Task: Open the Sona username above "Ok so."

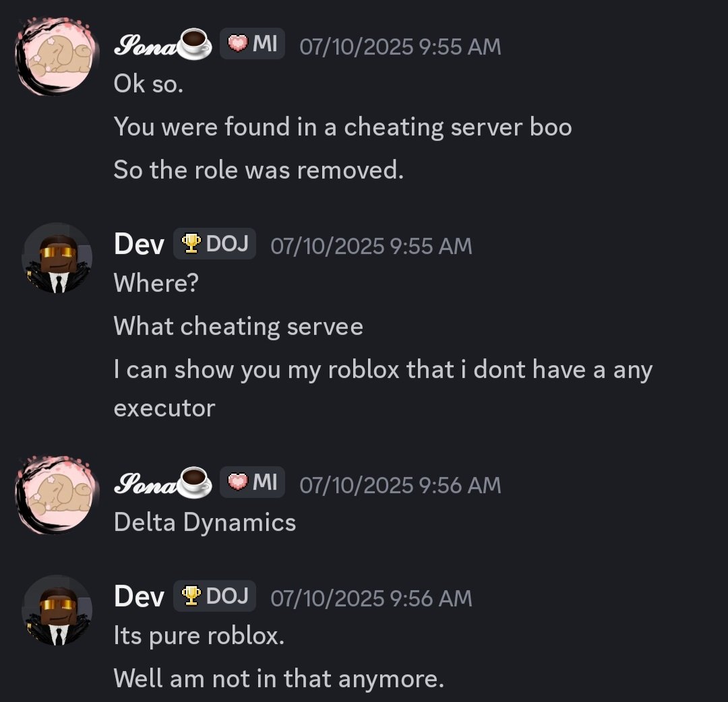Action: (147, 46)
